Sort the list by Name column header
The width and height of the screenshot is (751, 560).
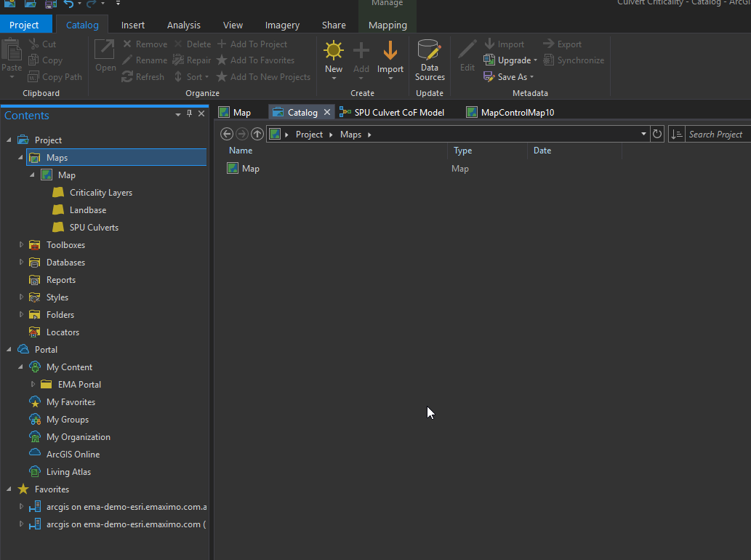click(x=241, y=151)
